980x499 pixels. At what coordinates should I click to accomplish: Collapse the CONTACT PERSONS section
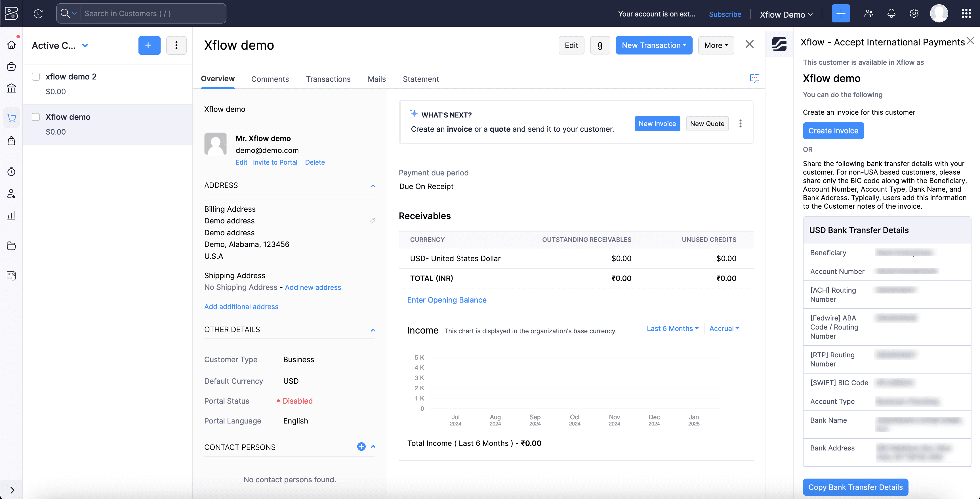[x=373, y=446]
